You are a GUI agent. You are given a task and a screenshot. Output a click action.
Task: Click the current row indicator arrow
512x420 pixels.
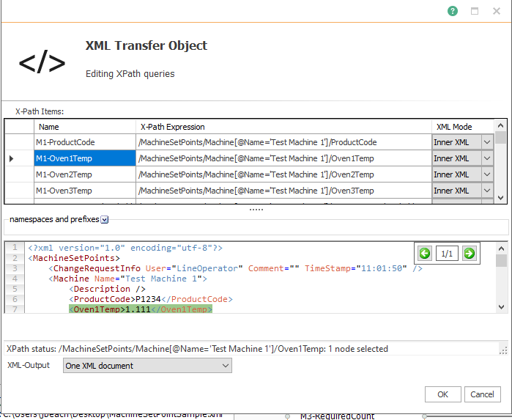pyautogui.click(x=11, y=158)
